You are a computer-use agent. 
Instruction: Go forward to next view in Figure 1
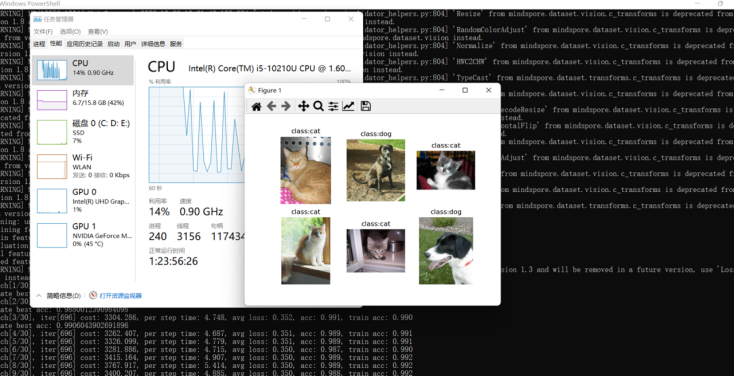tap(286, 106)
